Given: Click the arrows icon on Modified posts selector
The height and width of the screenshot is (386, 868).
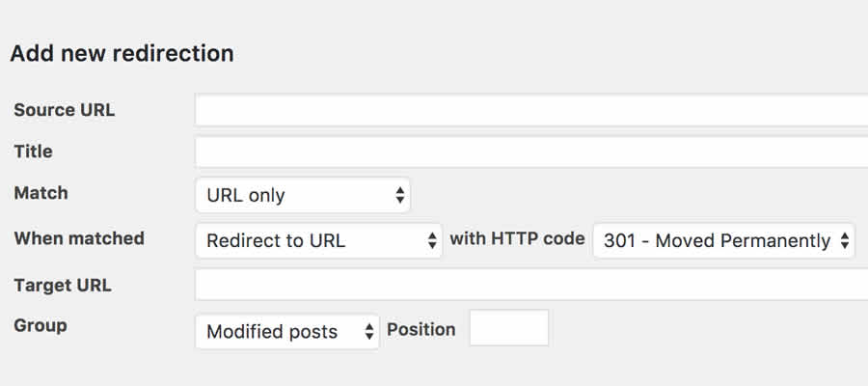Looking at the screenshot, I should coord(369,331).
